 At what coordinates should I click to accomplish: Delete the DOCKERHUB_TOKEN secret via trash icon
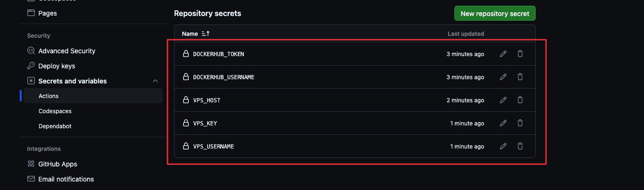click(520, 54)
